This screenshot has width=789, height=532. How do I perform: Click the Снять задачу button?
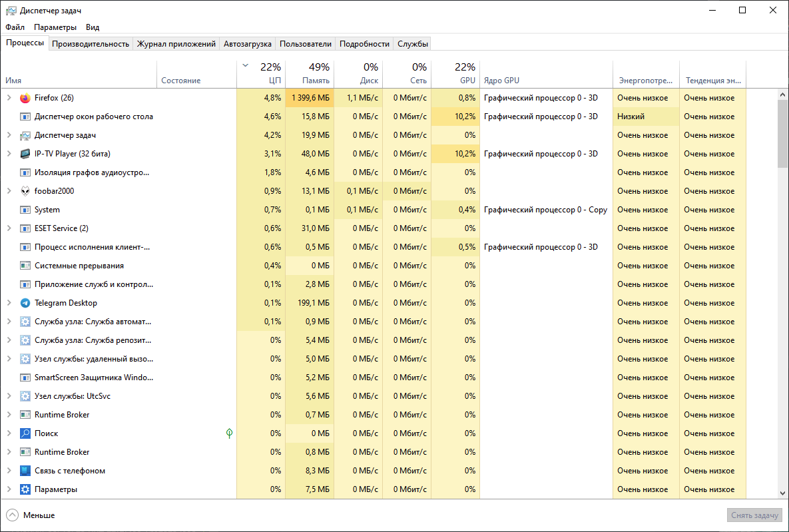point(754,515)
